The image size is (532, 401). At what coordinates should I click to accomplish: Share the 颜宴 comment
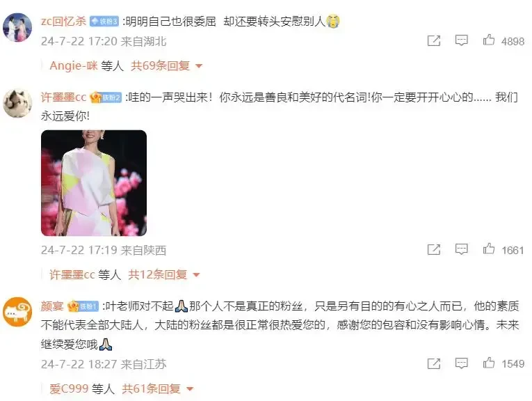click(434, 363)
